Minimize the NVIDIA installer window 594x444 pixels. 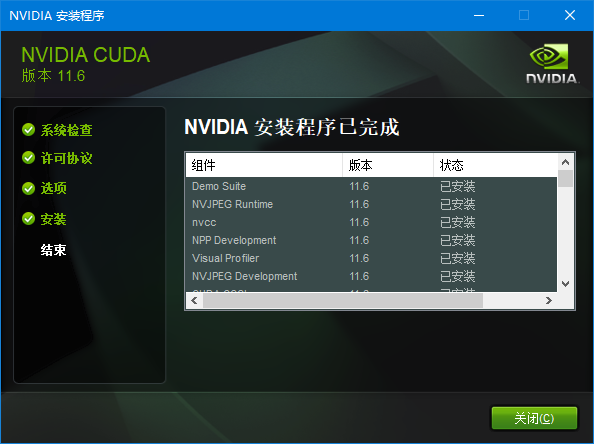479,16
